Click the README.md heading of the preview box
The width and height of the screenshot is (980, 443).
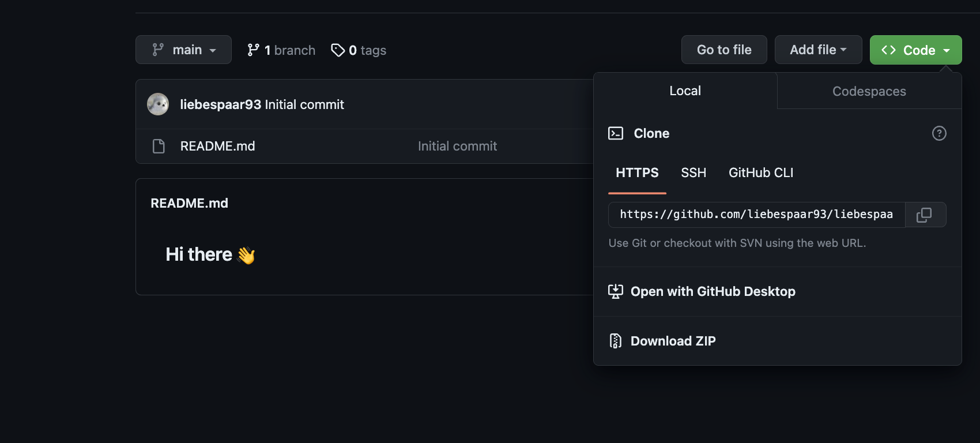pyautogui.click(x=189, y=203)
